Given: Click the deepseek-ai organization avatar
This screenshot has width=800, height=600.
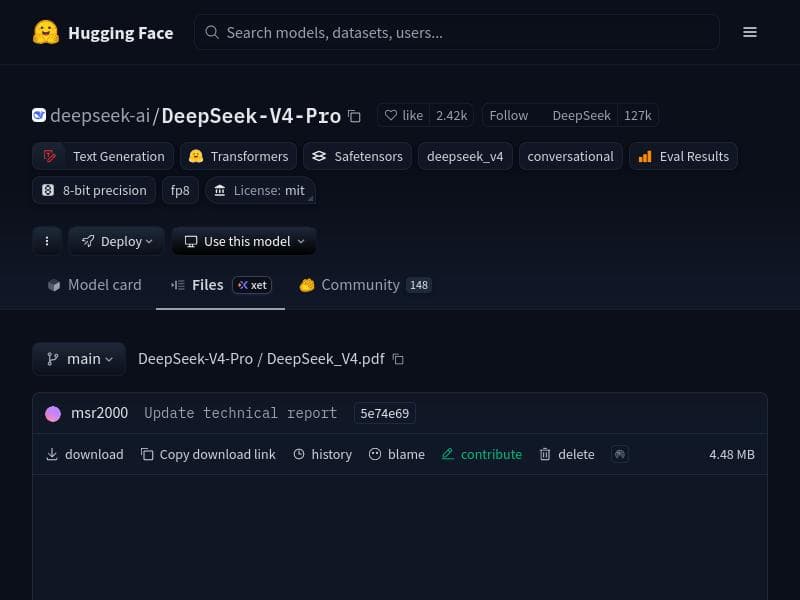Looking at the screenshot, I should 38,115.
